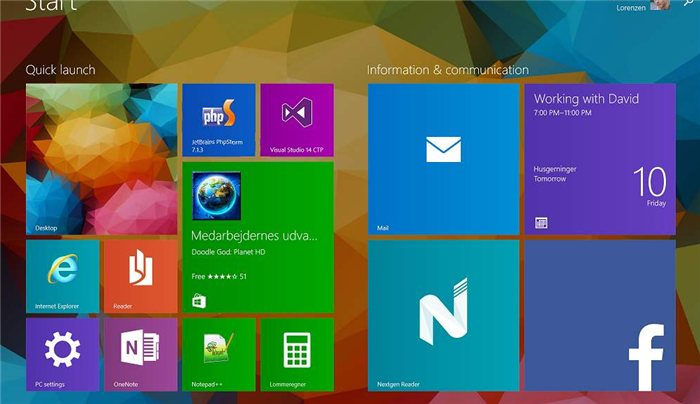Open the Reader app tile
The image size is (700, 404).
[x=141, y=276]
